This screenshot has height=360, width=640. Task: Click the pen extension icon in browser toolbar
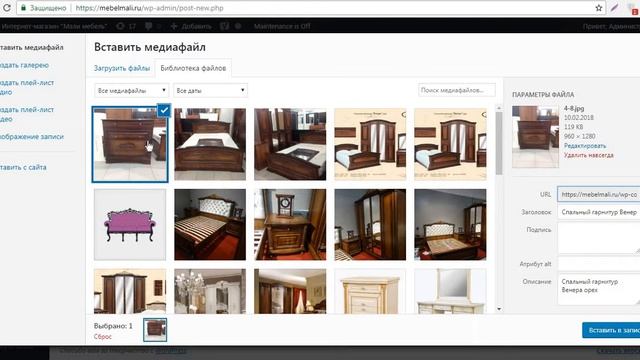[x=614, y=8]
